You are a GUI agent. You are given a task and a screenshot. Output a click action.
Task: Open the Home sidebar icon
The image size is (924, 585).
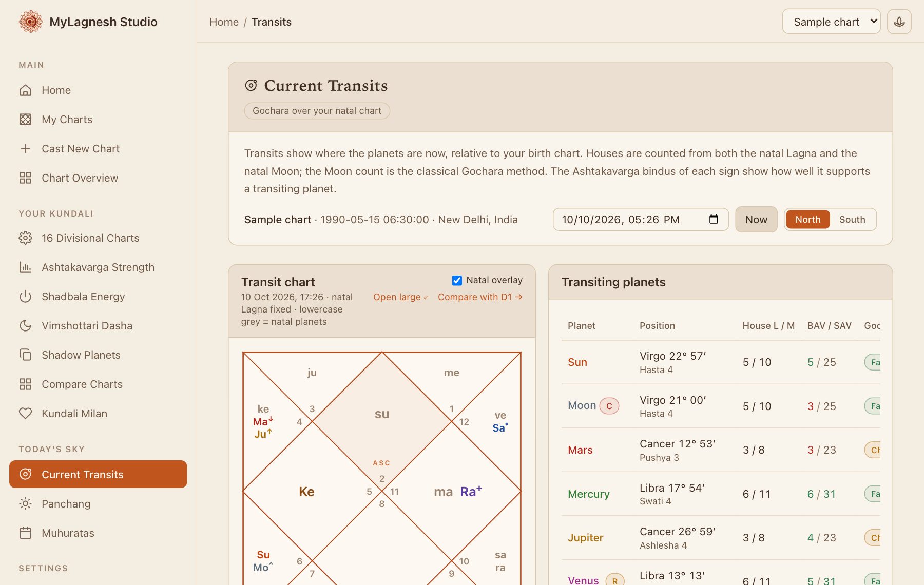pos(25,90)
